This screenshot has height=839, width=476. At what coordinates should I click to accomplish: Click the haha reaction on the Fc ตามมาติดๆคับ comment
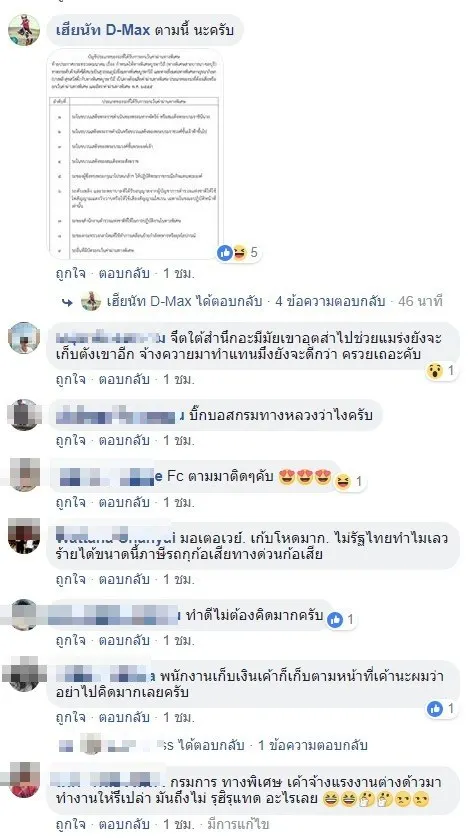pos(342,482)
